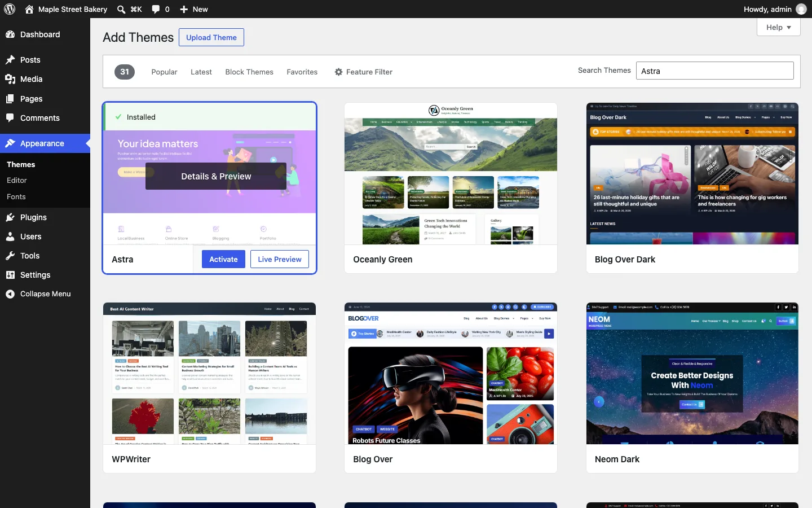Screen dimensions: 812x508
Task: Click the Settings sliders icon
Action: pyautogui.click(x=10, y=275)
